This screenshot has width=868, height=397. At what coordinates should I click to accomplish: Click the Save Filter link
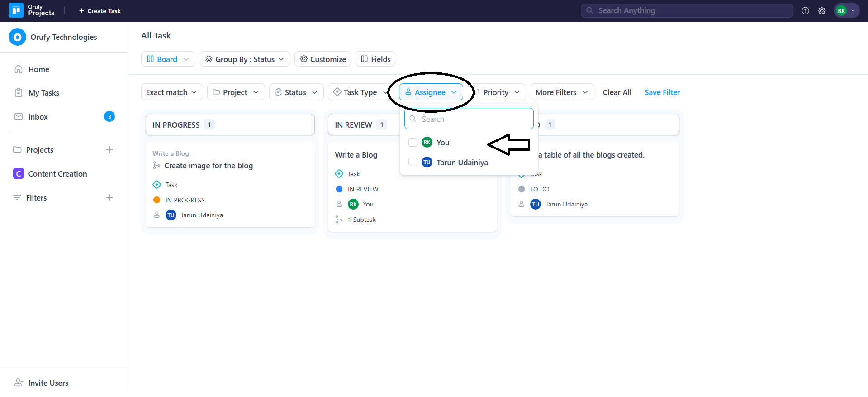[x=662, y=92]
